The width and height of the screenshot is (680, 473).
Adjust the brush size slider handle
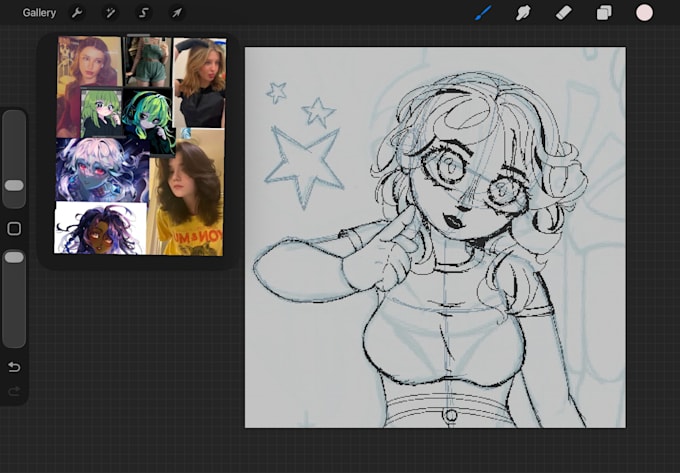point(14,186)
